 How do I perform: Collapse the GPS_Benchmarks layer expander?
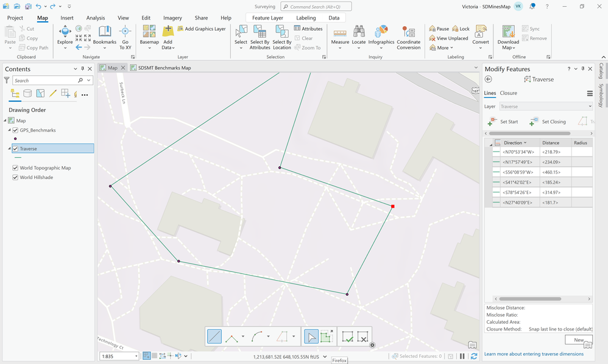point(9,130)
